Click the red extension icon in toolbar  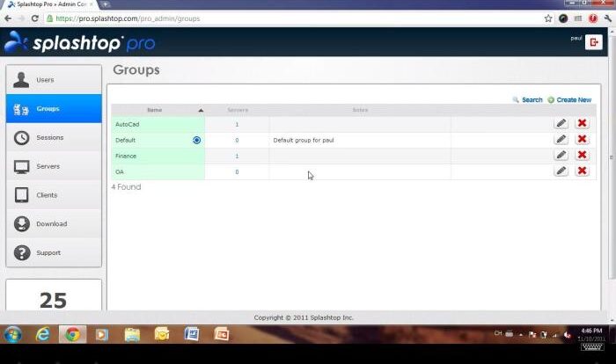pos(593,18)
